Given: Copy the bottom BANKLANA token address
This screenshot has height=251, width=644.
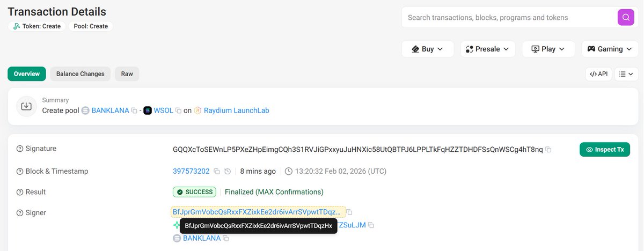Looking at the screenshot, I should point(226,238).
